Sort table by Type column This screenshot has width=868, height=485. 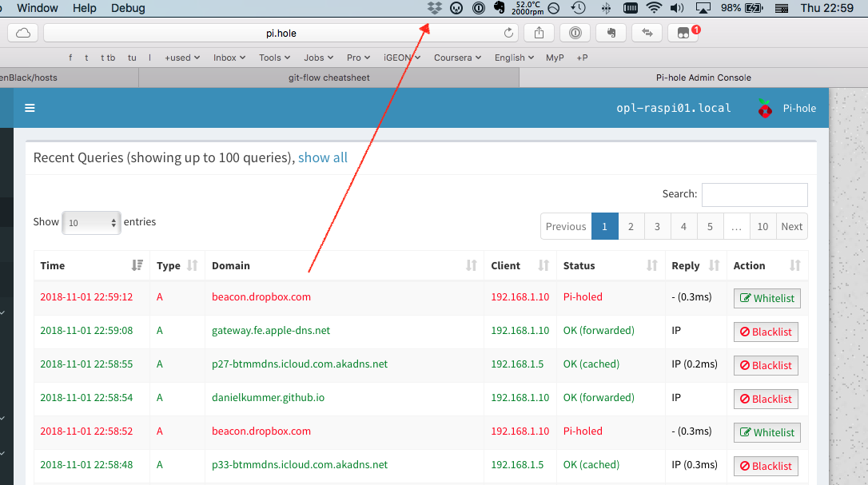click(x=177, y=266)
